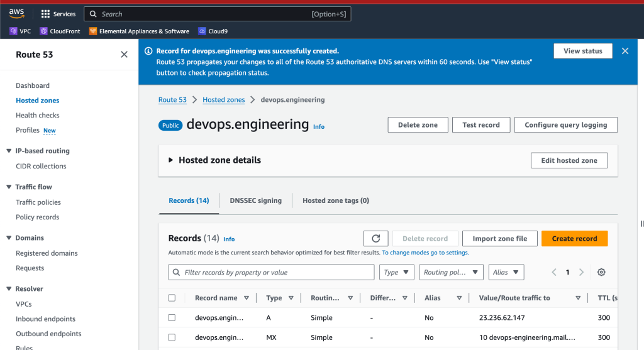
Task: Open Profiles in sidebar
Action: pyautogui.click(x=28, y=130)
